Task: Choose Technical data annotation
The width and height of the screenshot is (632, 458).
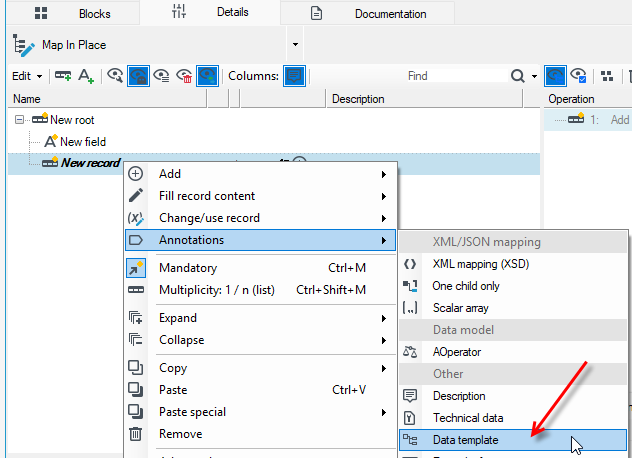Action: click(x=514, y=418)
